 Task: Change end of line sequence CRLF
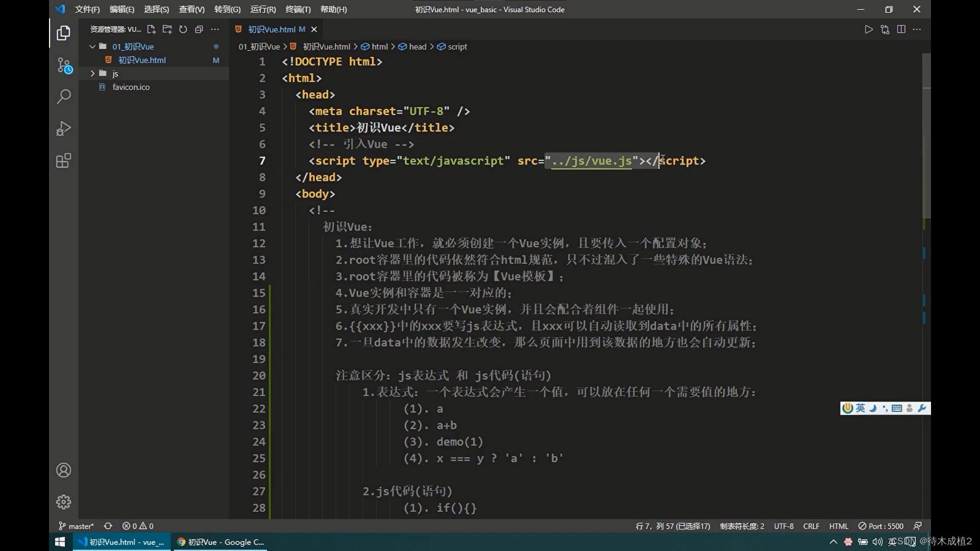[x=811, y=526]
